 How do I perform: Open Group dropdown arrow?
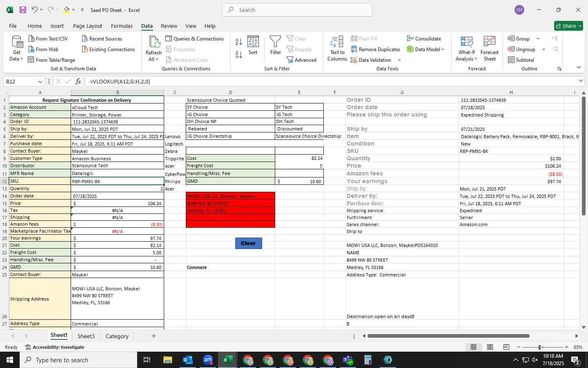(538, 38)
